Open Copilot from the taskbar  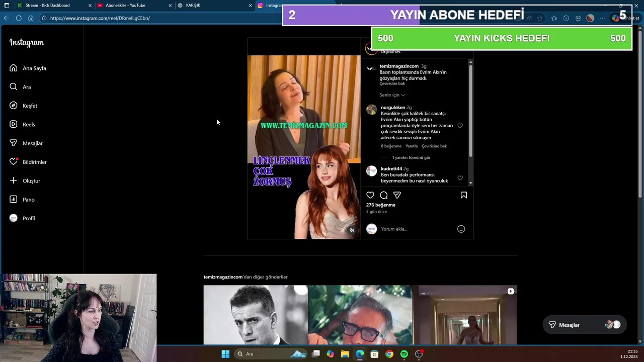click(x=330, y=354)
